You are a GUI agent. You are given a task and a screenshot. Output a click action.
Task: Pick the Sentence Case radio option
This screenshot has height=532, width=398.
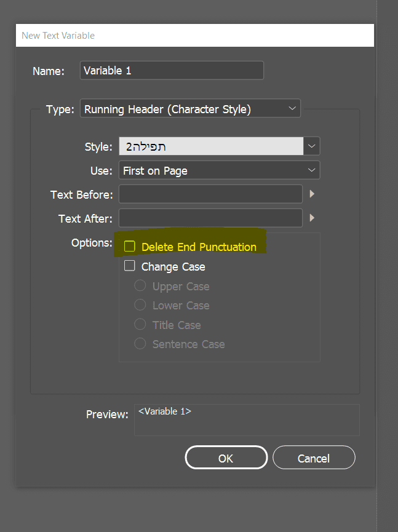coord(140,344)
